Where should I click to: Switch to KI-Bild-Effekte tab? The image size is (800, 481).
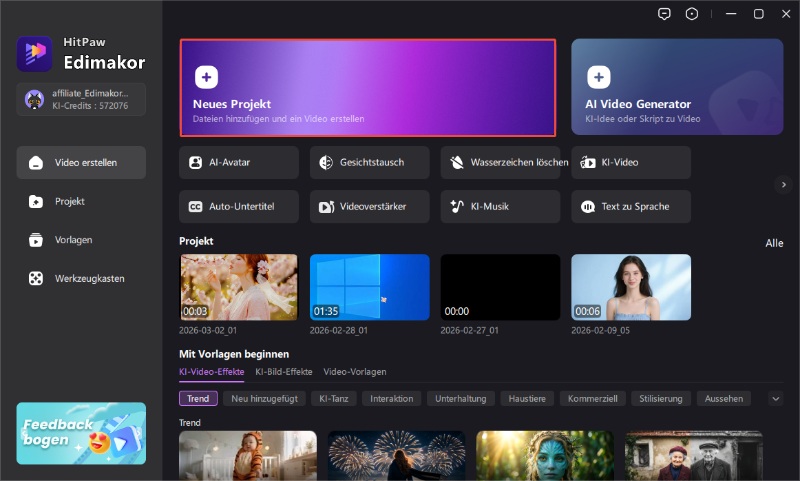[x=284, y=371]
